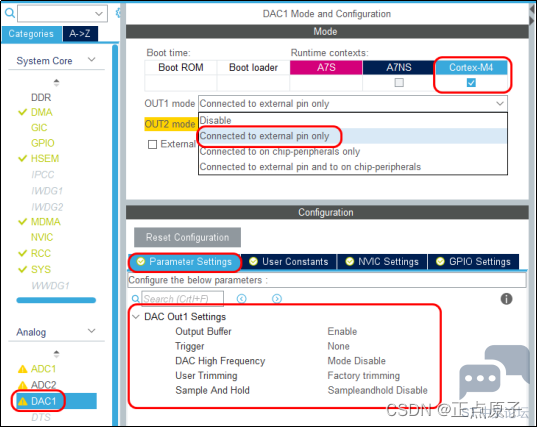The width and height of the screenshot is (538, 428).
Task: Open the OUT1 mode dropdown
Action: tap(353, 104)
